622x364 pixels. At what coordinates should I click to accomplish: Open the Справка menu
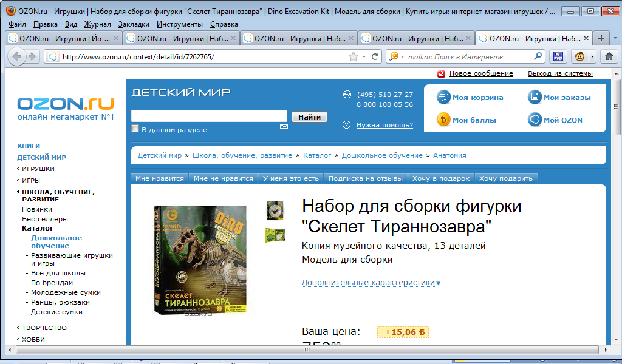point(224,24)
